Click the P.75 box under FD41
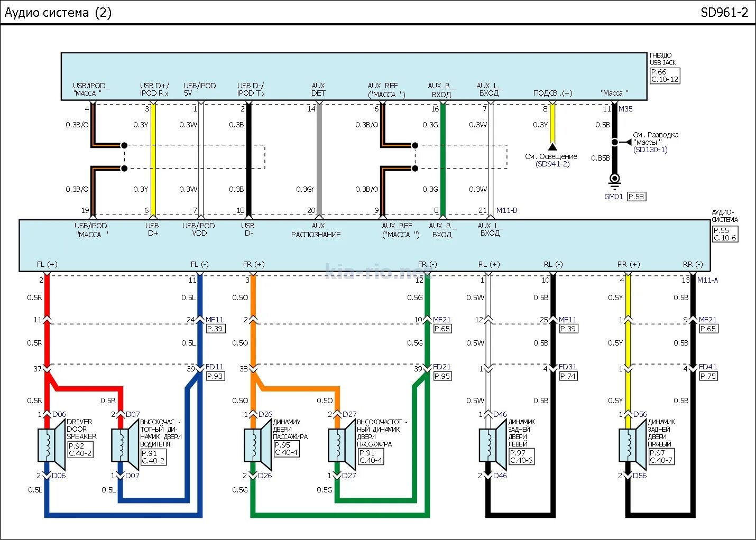The image size is (756, 540). pos(708,376)
